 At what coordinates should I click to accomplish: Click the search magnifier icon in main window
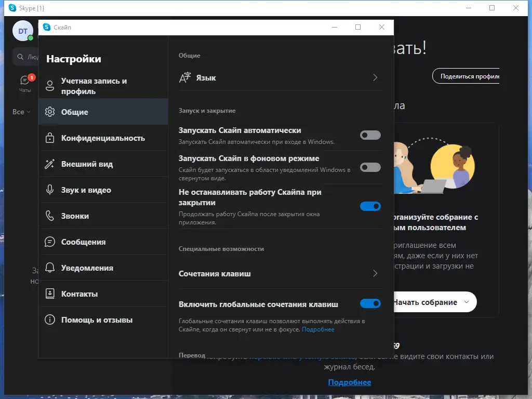tap(21, 57)
